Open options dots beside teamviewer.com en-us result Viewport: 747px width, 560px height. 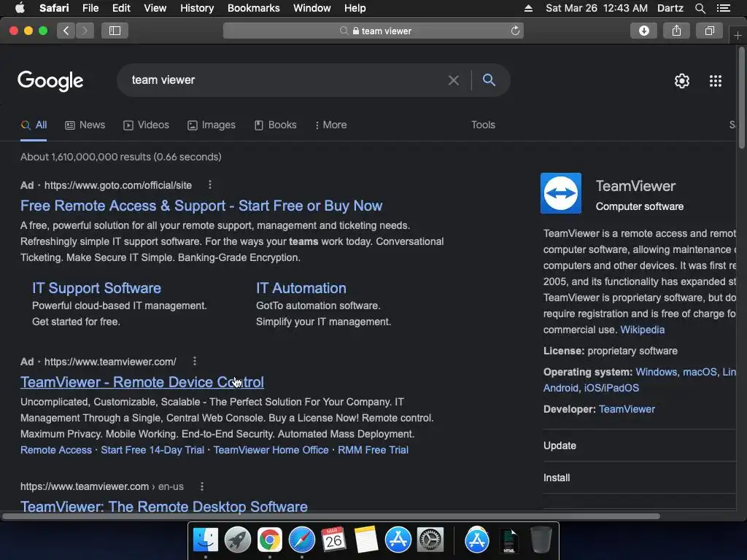202,486
